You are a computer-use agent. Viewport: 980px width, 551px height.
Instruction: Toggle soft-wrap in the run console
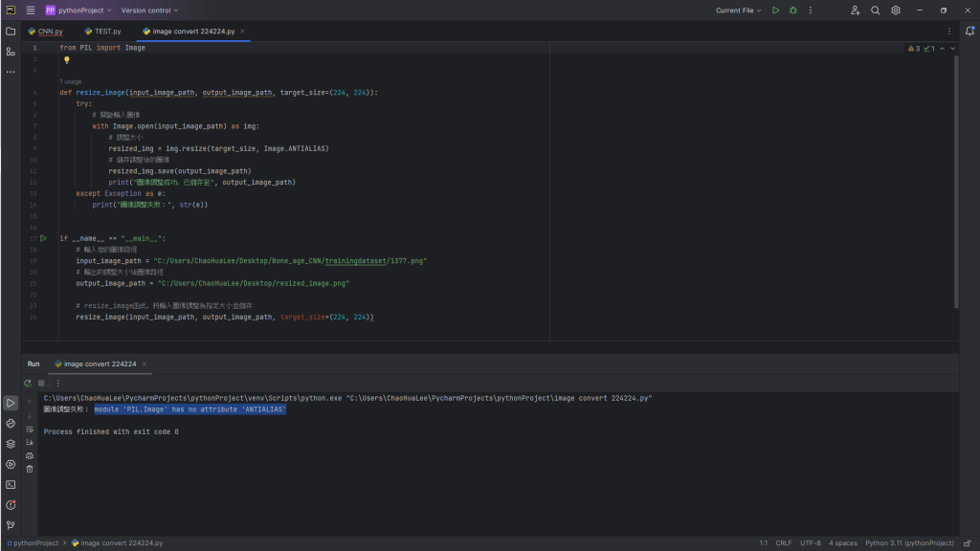[29, 429]
